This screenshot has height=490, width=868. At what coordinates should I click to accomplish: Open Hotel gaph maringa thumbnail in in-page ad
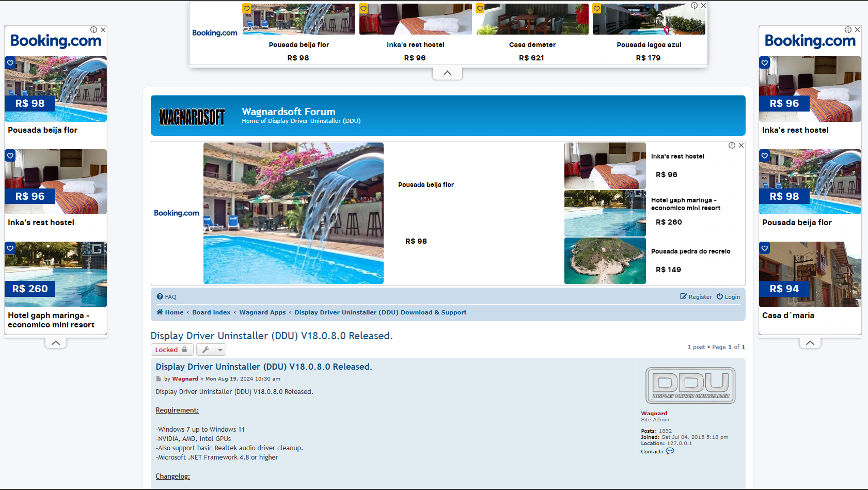pos(605,213)
